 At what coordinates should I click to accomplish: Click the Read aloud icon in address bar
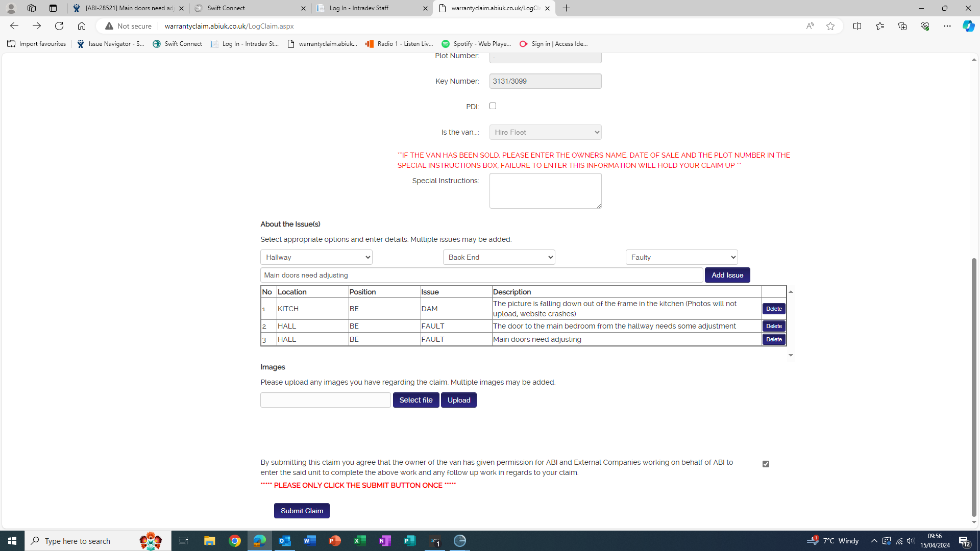(x=810, y=26)
